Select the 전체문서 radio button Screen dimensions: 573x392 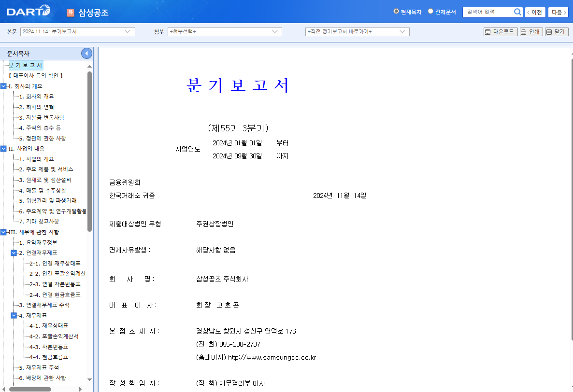[430, 12]
